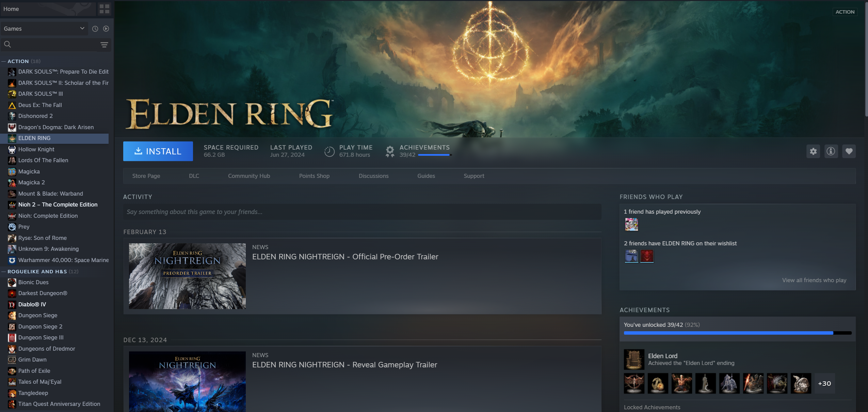Viewport: 868px width, 412px height.
Task: Open the Guides tab
Action: (426, 176)
